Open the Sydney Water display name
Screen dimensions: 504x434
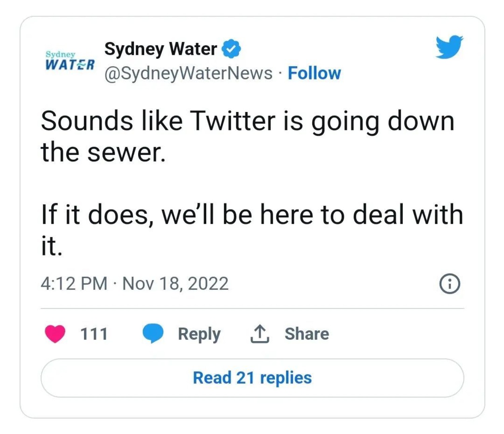click(x=161, y=49)
